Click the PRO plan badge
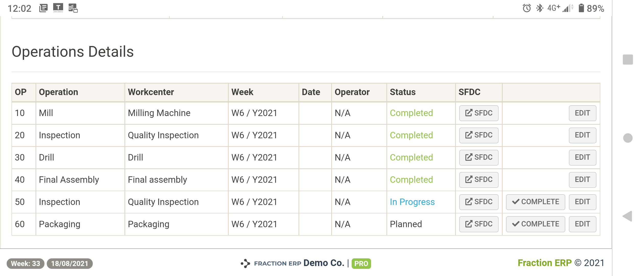 tap(361, 263)
